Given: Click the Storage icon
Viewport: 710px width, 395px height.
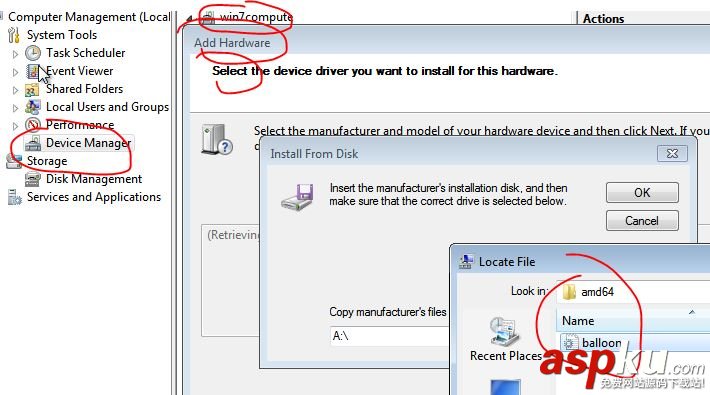Looking at the screenshot, I should [14, 161].
